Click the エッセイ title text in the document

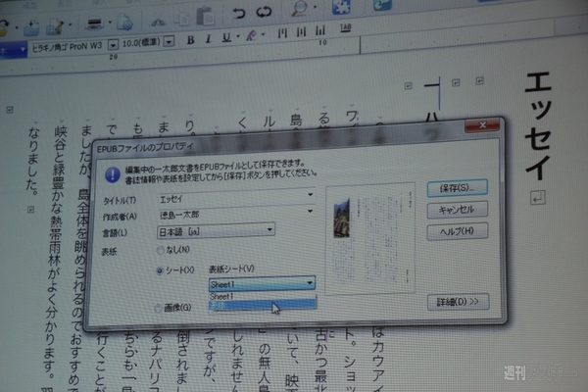[x=538, y=126]
